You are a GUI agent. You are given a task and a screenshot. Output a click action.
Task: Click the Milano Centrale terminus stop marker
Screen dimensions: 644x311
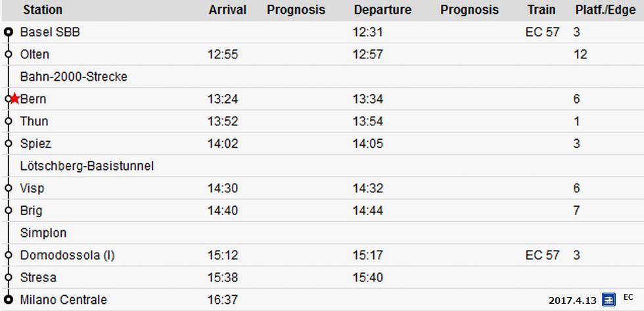[x=8, y=299]
